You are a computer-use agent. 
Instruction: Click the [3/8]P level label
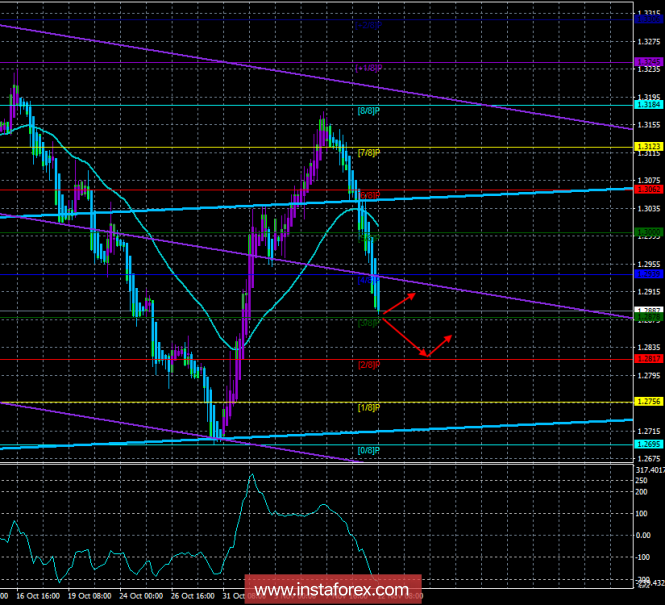coord(369,323)
